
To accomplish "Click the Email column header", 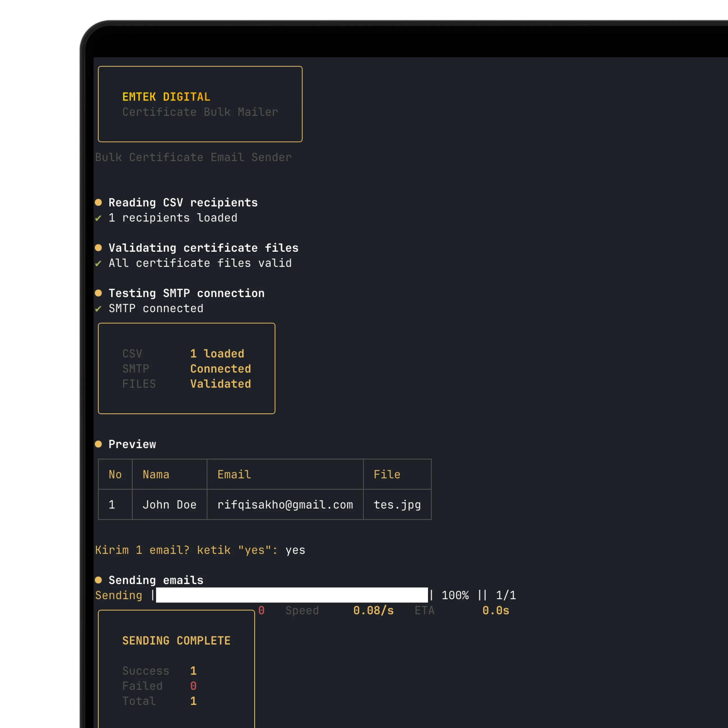I will tap(234, 474).
